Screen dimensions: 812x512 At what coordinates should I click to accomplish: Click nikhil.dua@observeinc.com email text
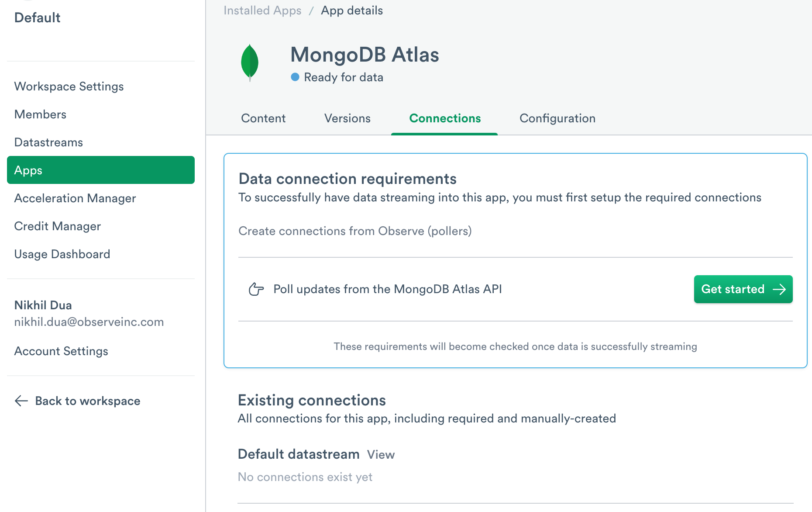(x=89, y=322)
